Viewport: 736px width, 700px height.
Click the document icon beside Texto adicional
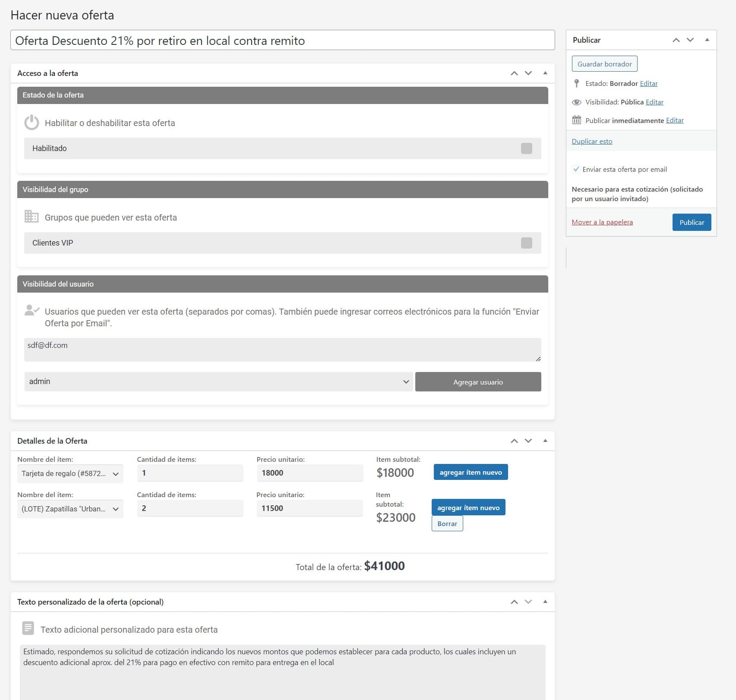(28, 628)
